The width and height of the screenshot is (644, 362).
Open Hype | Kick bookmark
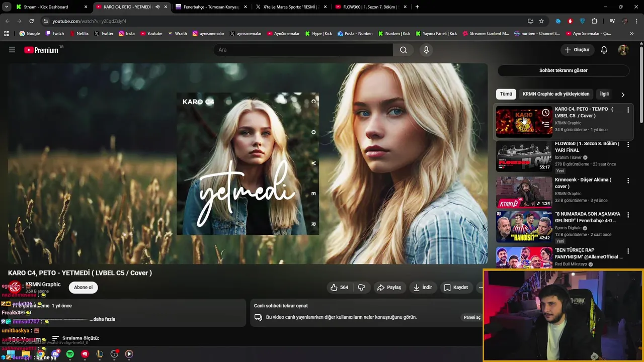(318, 34)
